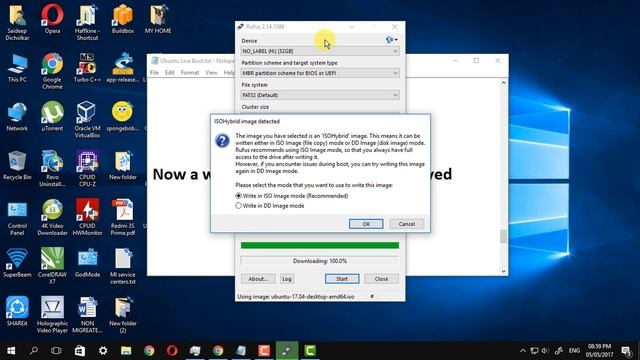Open the Buildbox desktop icon
Screen dimensions: 640x360
122,18
